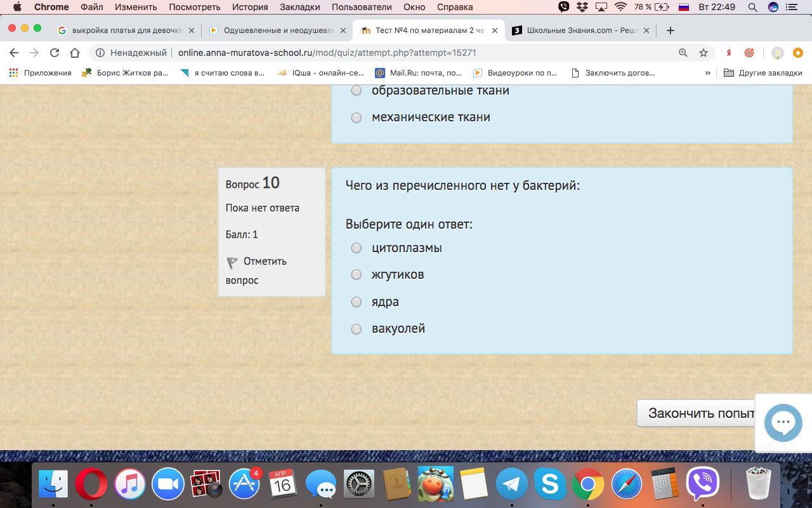Bookmark page with the star icon
Viewport: 812px width, 508px height.
(x=703, y=53)
